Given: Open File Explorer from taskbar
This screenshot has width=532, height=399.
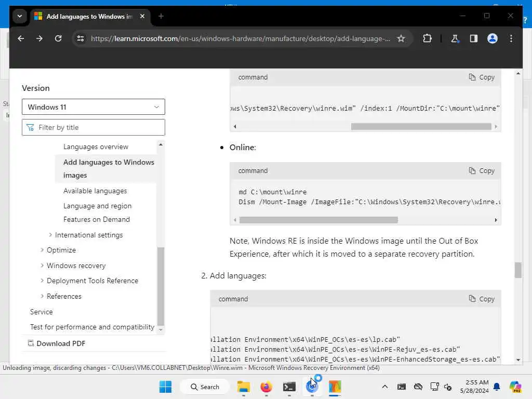Looking at the screenshot, I should point(243,387).
